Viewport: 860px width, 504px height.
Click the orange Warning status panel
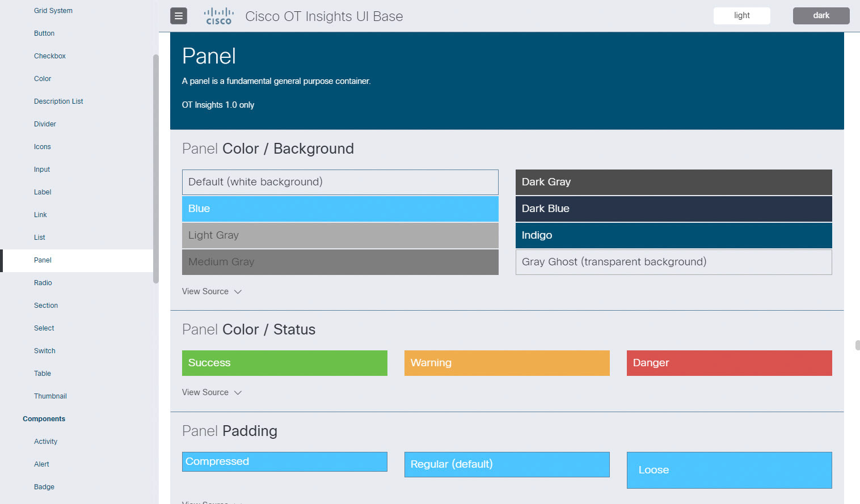pos(507,363)
